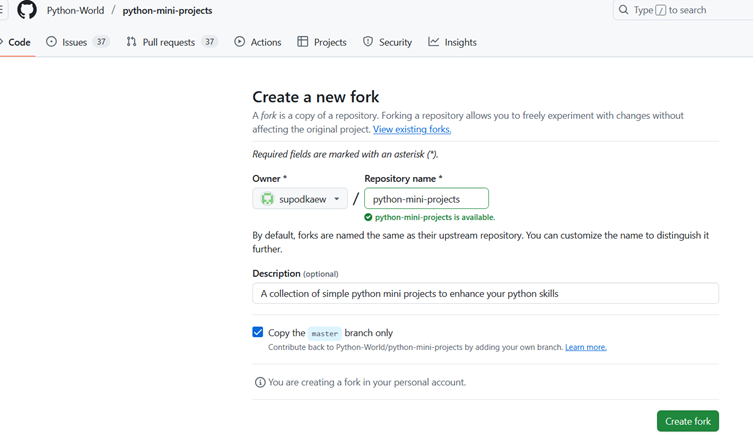Open the python-mini-projects repository link
Image resolution: width=753 pixels, height=439 pixels.
coord(167,11)
